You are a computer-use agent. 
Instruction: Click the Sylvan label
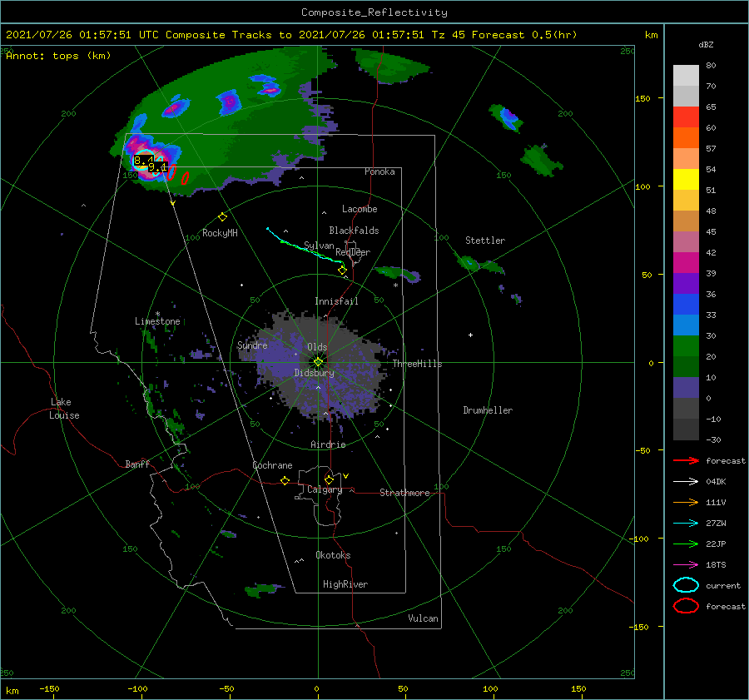click(319, 246)
